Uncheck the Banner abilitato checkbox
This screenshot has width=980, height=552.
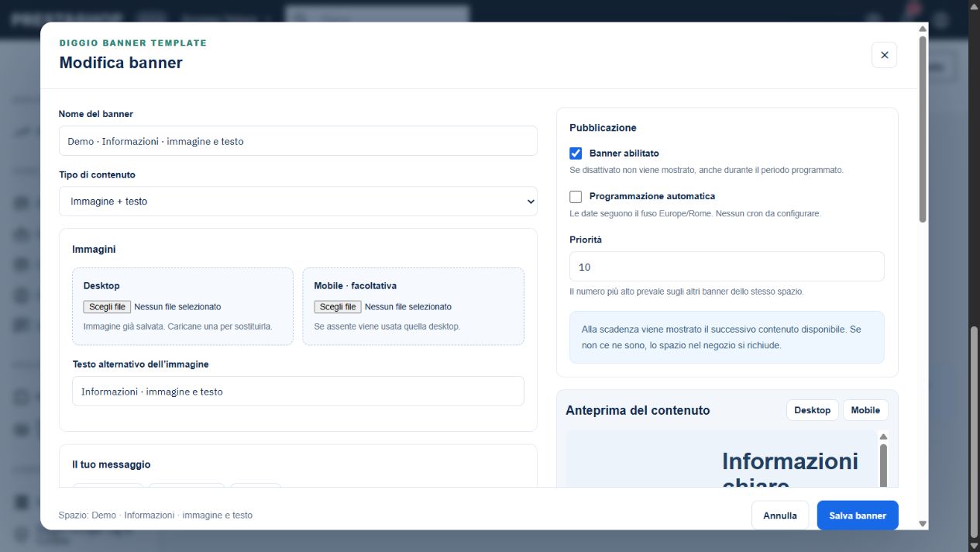click(576, 154)
